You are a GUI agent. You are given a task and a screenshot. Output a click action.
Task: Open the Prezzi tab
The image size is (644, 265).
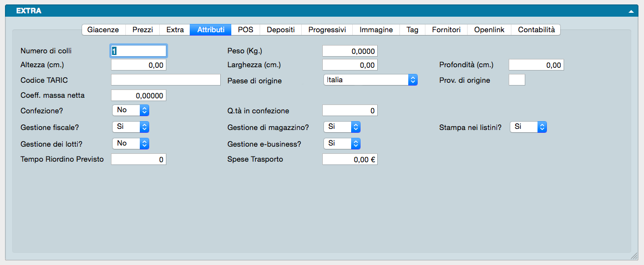tap(143, 30)
